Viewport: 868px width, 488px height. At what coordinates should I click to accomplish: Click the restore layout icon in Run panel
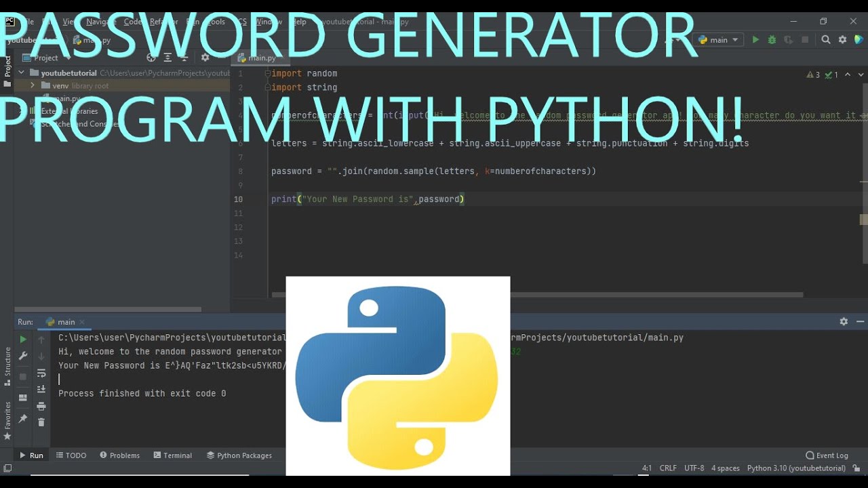[23, 398]
